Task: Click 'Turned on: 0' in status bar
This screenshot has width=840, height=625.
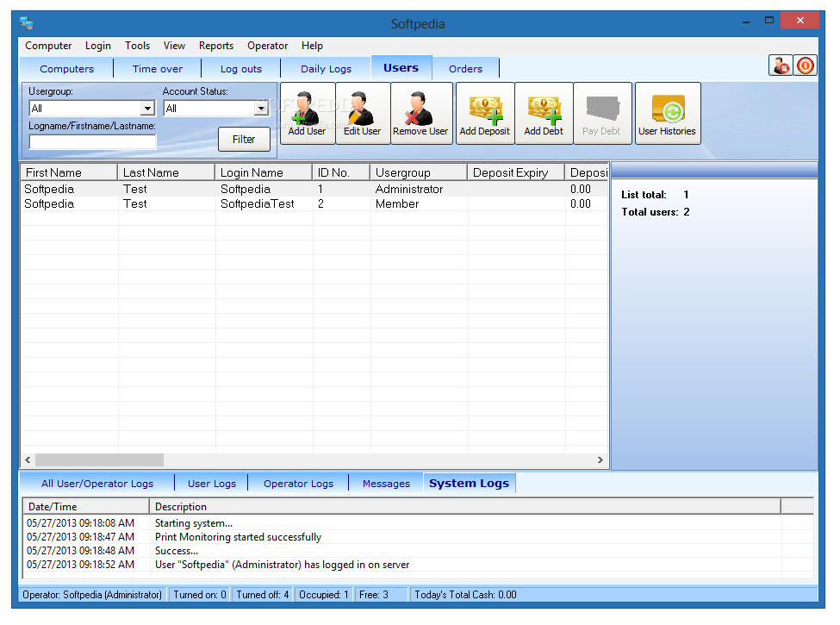Action: click(x=200, y=595)
